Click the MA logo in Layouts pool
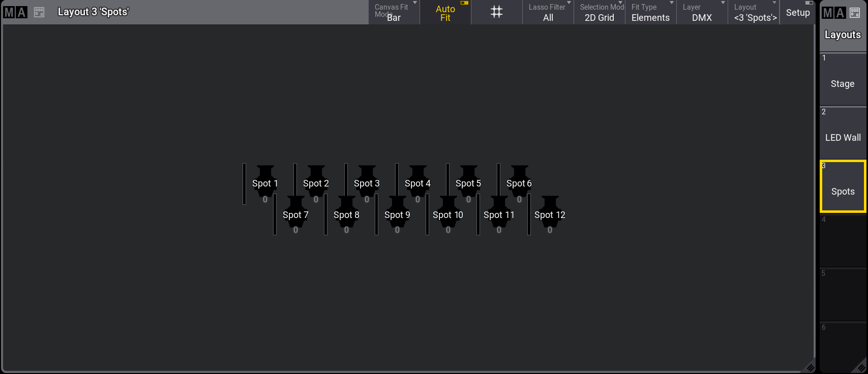868x374 pixels. (834, 13)
